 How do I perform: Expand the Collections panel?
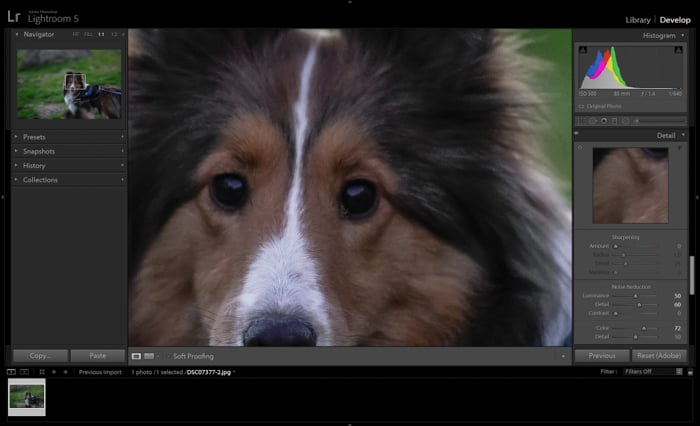16,180
